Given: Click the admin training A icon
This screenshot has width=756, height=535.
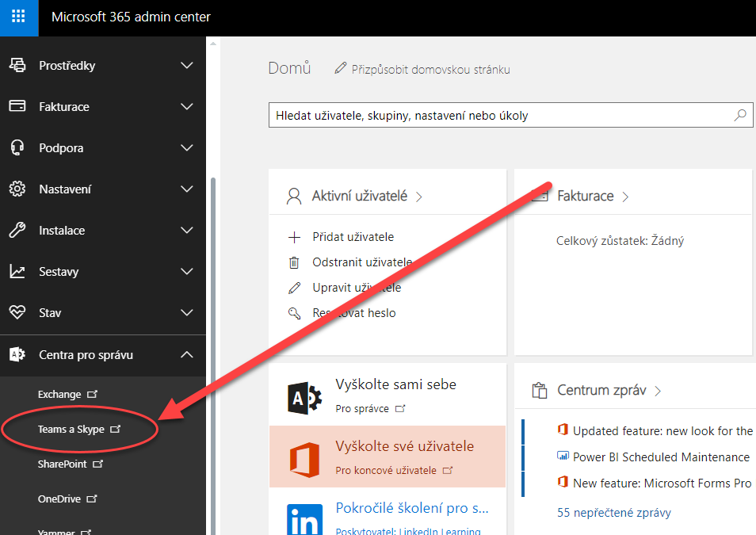Looking at the screenshot, I should (304, 399).
